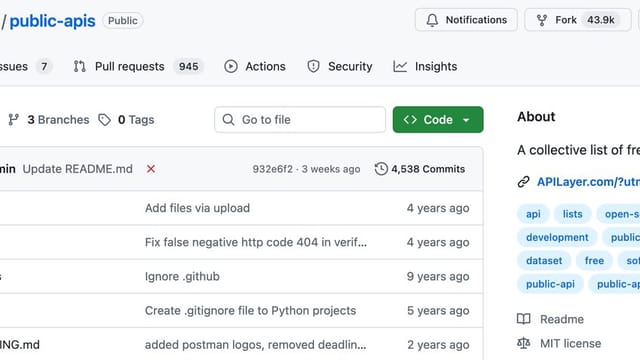This screenshot has width=640, height=360.
Task: Select the lists topic tag
Action: coord(572,214)
